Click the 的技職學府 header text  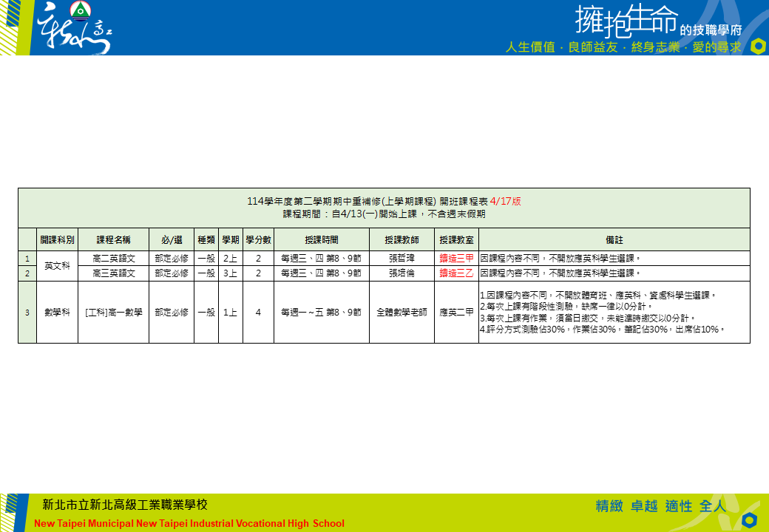(x=711, y=30)
